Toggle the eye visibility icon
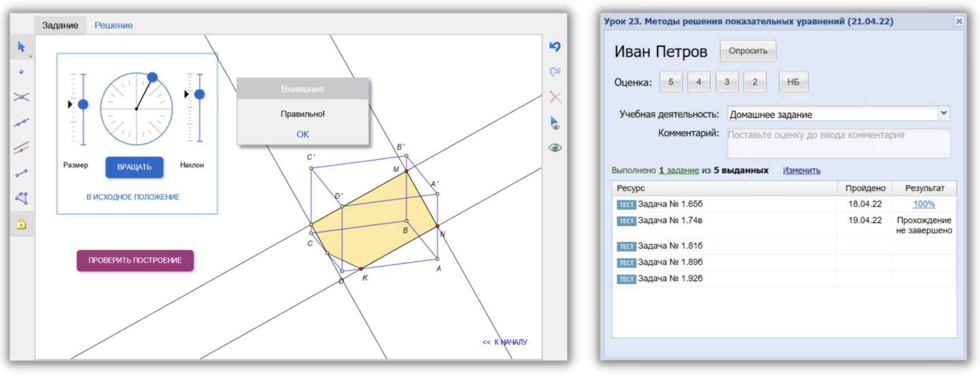980x375 pixels. pyautogui.click(x=555, y=148)
